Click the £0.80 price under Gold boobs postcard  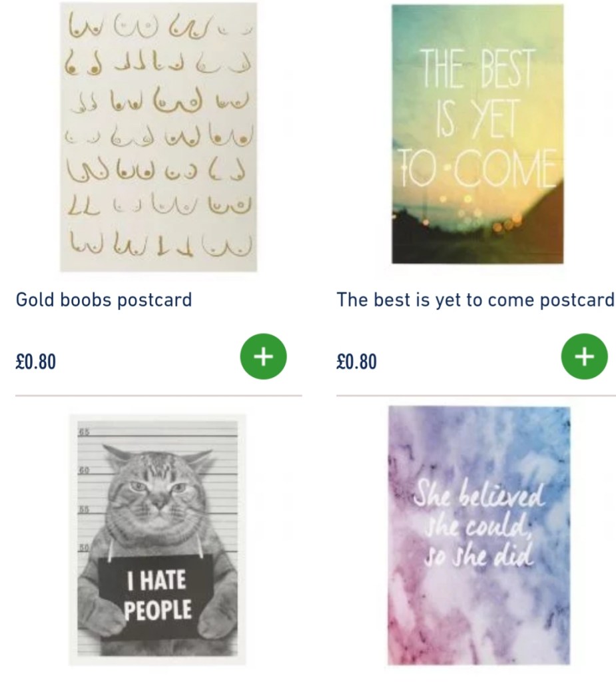(x=36, y=362)
